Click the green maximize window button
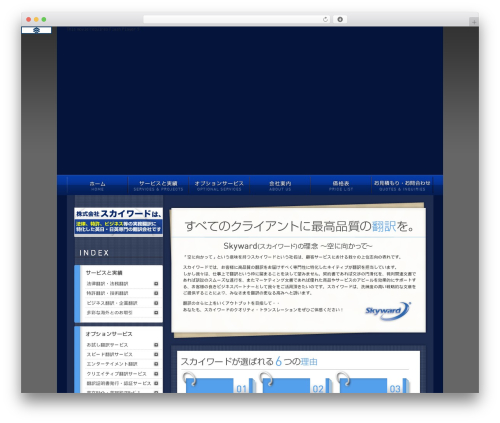 point(44,19)
